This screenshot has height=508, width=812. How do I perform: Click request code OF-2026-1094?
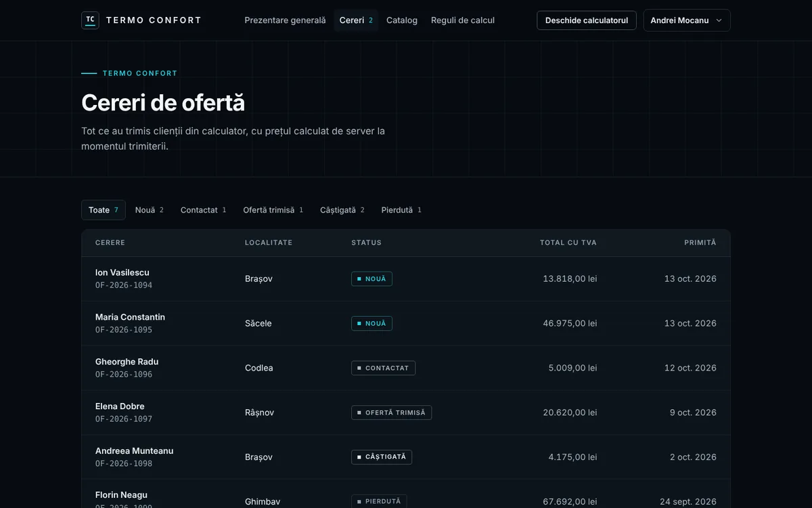[x=124, y=285]
